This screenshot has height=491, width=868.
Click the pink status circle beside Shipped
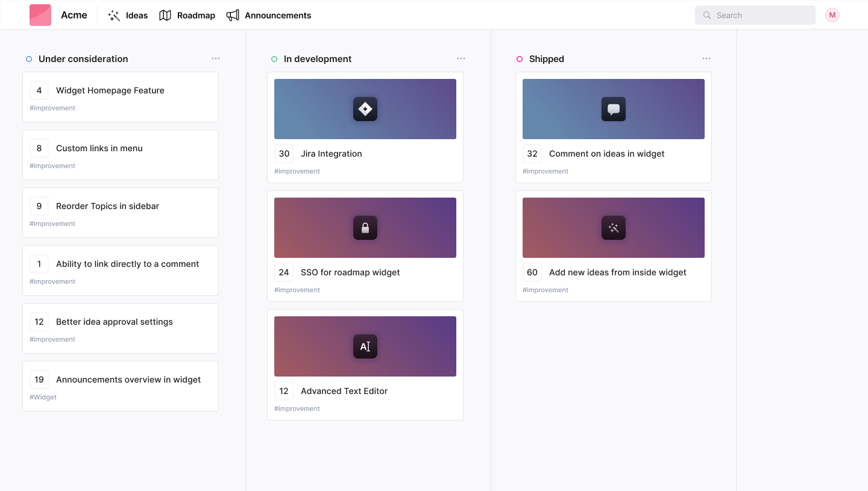(519, 59)
